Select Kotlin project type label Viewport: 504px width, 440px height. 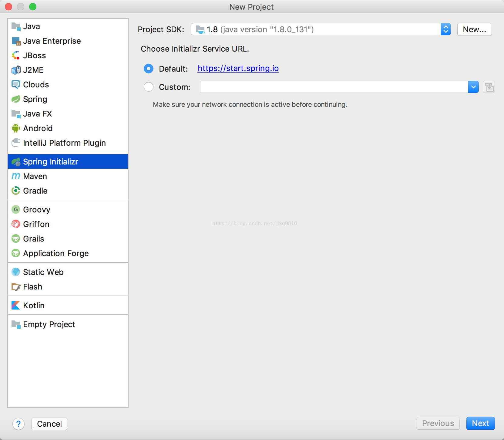34,306
